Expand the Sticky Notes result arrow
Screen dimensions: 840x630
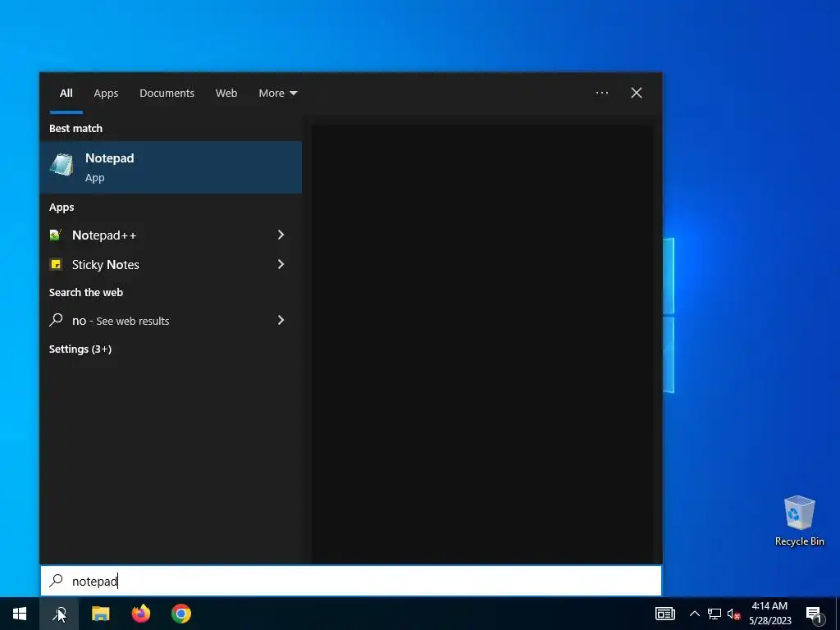(x=281, y=264)
